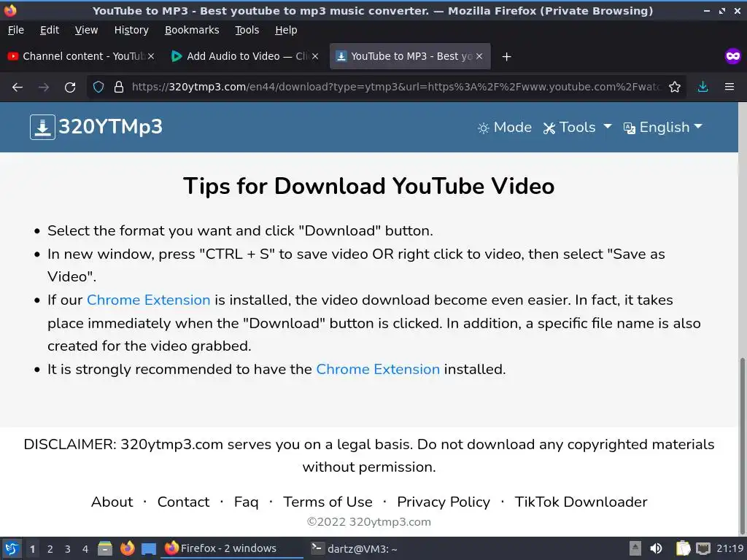This screenshot has height=560, width=747.
Task: Click the removable media tray icon
Action: [x=635, y=548]
